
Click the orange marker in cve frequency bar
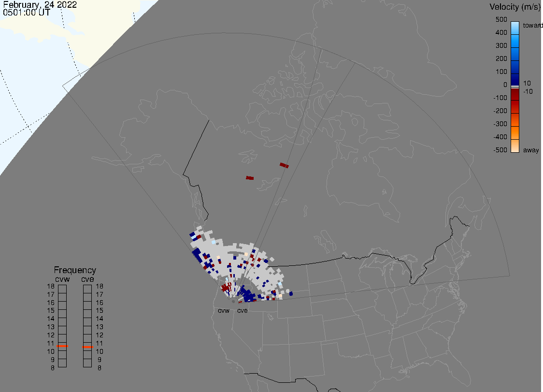click(87, 347)
